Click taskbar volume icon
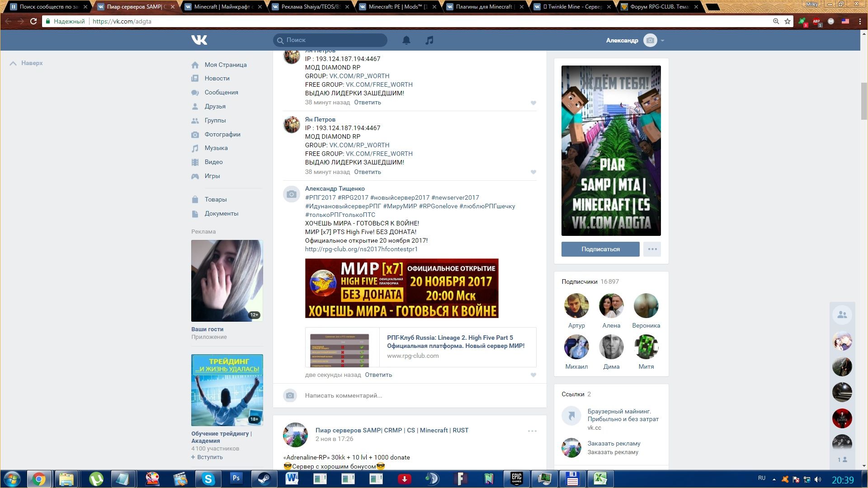This screenshot has width=868, height=488. 818,479
